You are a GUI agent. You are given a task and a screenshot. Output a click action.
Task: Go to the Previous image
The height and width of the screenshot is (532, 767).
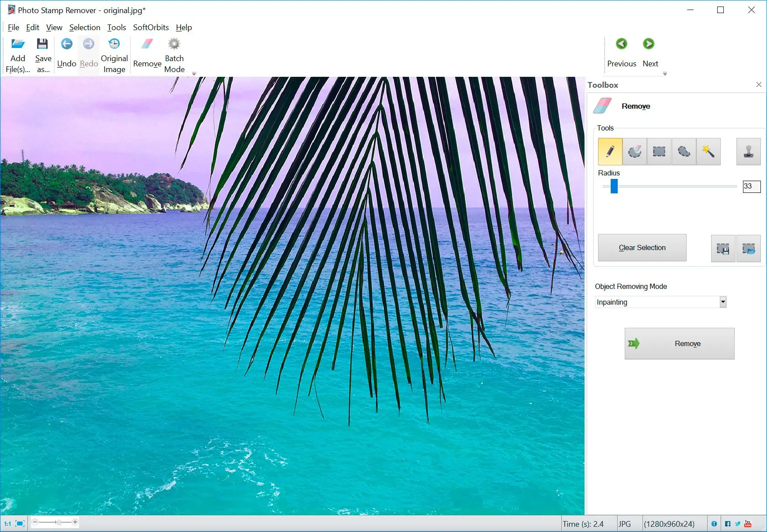(622, 53)
